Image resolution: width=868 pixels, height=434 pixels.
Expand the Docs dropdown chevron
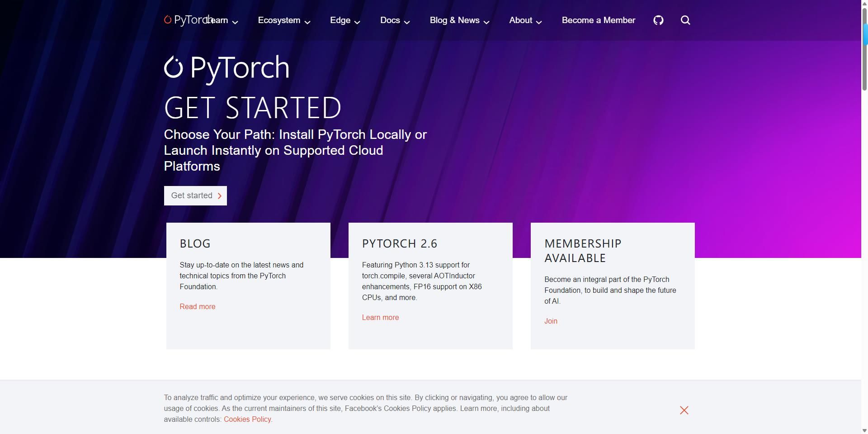pyautogui.click(x=407, y=22)
